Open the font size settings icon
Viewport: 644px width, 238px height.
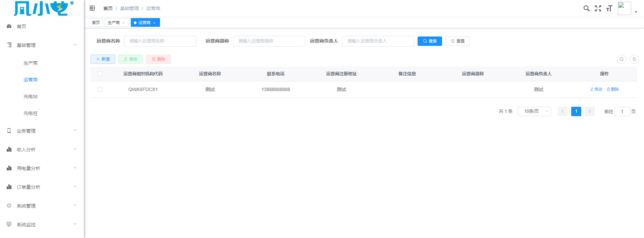(x=609, y=8)
